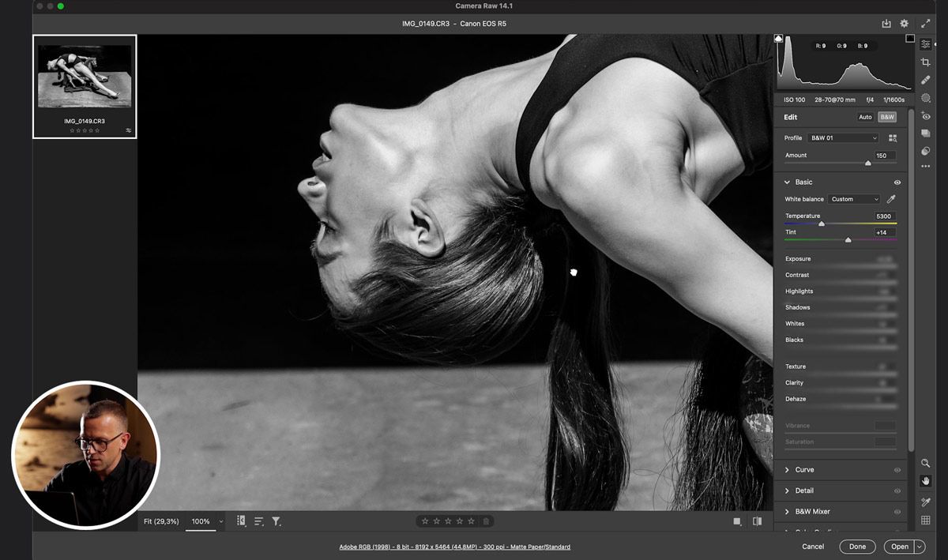
Task: Click the save image export icon
Action: [x=886, y=24]
